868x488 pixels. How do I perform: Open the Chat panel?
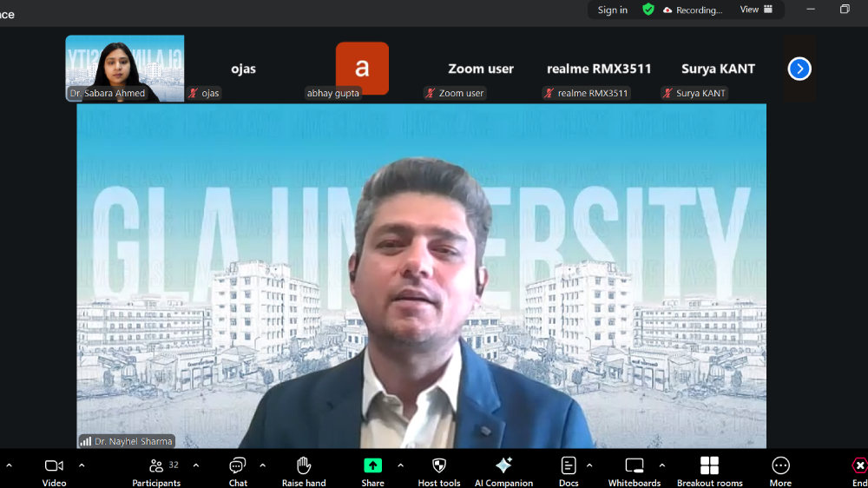(238, 472)
